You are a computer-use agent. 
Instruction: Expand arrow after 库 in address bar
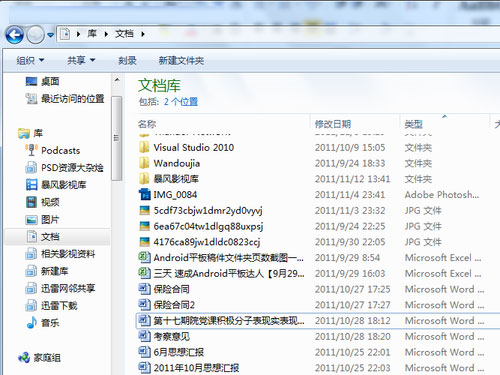(106, 34)
